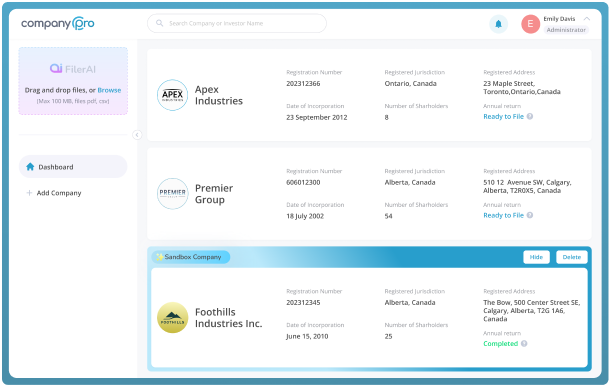Viewport: 611px width, 387px height.
Task: Collapse the user menu chevron
Action: pyautogui.click(x=586, y=19)
